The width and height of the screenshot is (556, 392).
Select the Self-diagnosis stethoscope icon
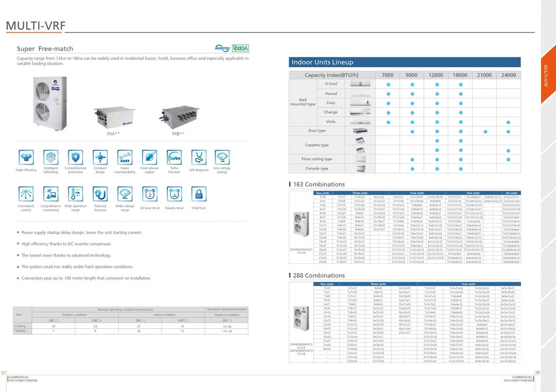[x=199, y=157]
